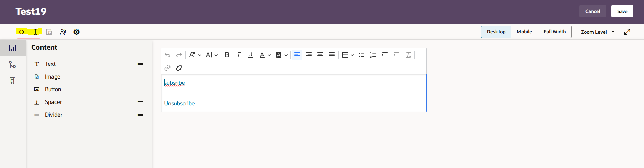Expand the table dropdown arrow
Screen dimensions: 644x168
(x=352, y=55)
